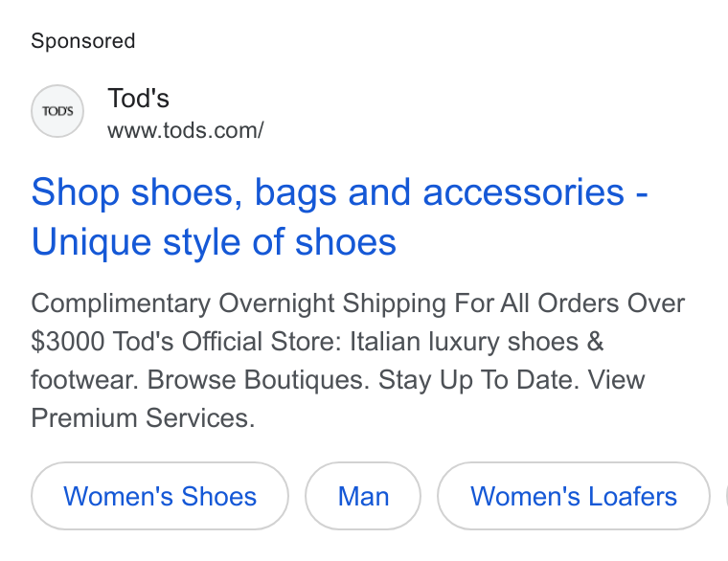Click the '$3000' amount in the description

pos(68,342)
